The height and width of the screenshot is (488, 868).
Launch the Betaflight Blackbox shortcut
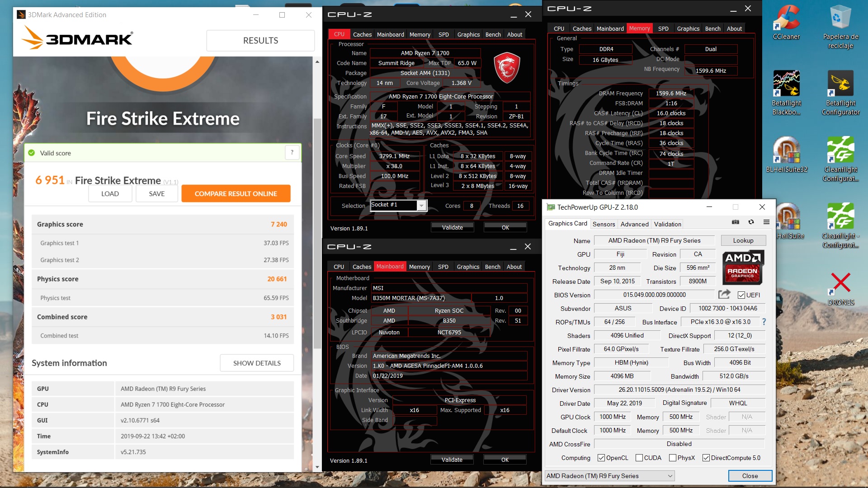coord(786,93)
